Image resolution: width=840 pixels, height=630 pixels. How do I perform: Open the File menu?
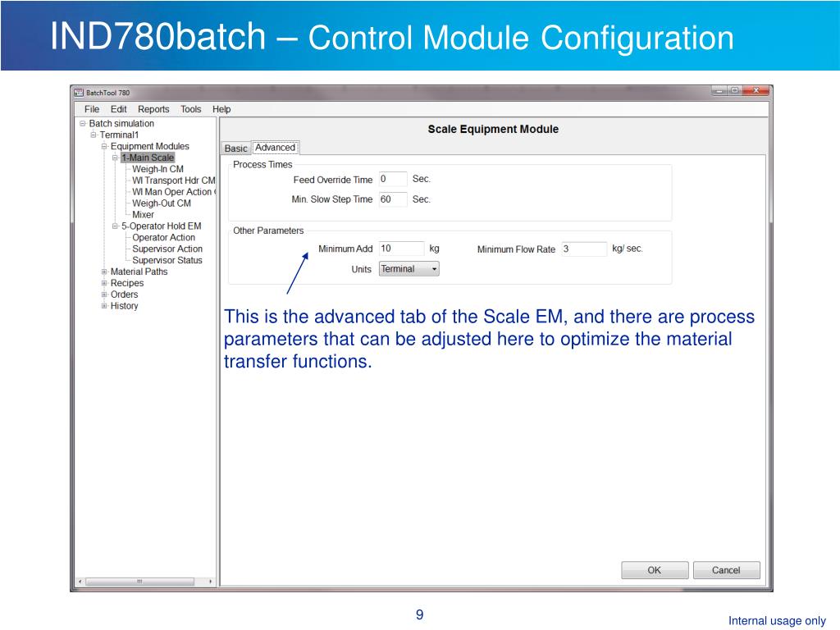[x=92, y=109]
